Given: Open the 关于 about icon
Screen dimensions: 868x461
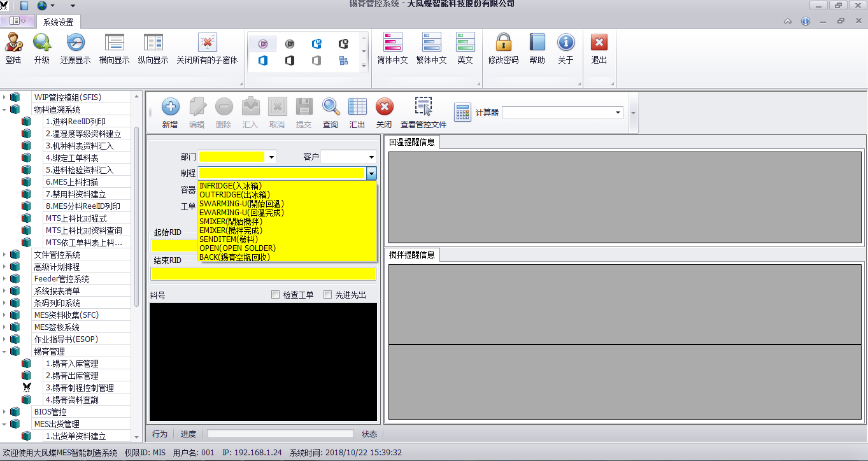Looking at the screenshot, I should 566,43.
